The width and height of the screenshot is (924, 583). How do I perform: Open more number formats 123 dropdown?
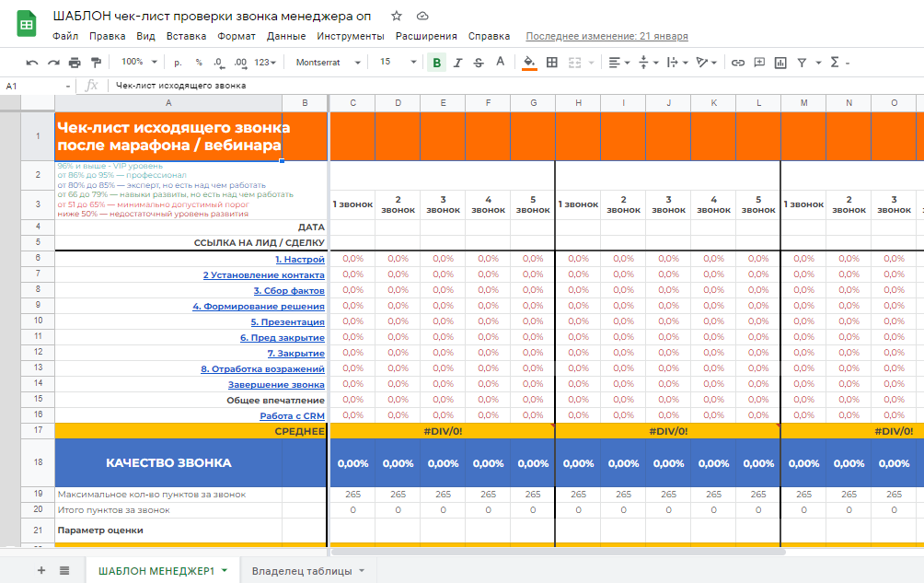[x=265, y=63]
